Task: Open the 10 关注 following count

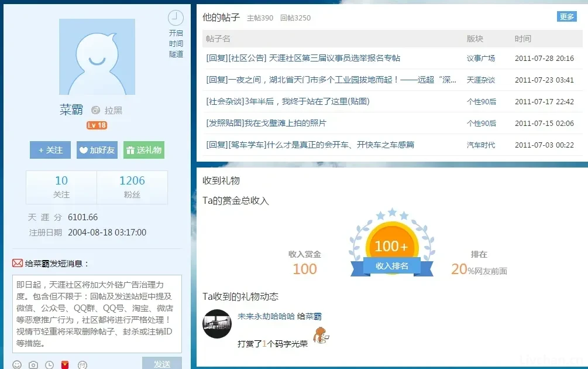Action: pos(61,187)
